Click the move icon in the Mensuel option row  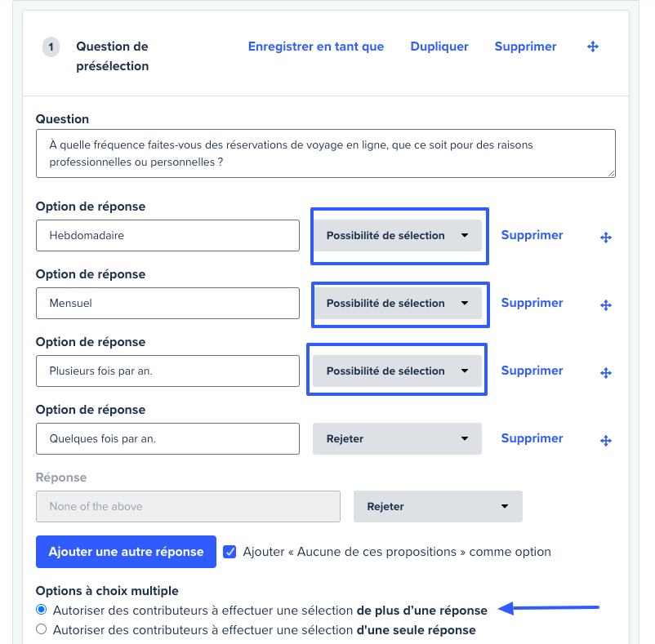pos(605,304)
